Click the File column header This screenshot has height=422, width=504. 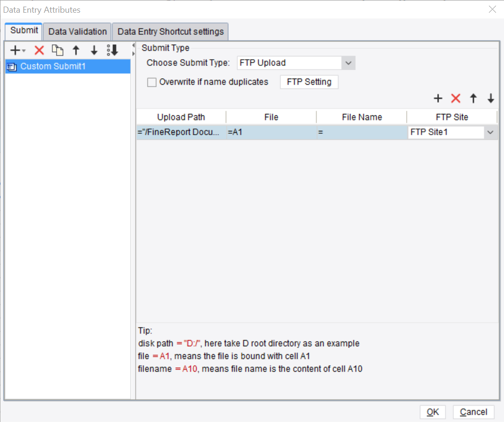pos(271,117)
